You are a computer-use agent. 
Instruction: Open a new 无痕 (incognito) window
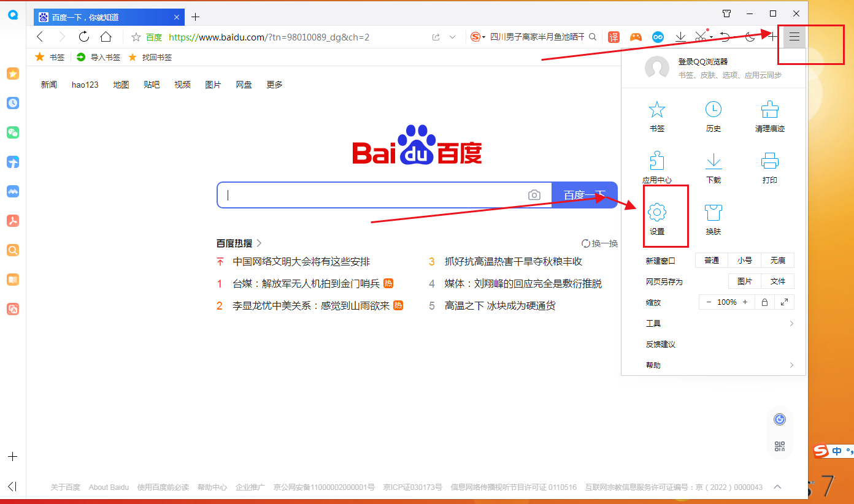click(x=778, y=261)
